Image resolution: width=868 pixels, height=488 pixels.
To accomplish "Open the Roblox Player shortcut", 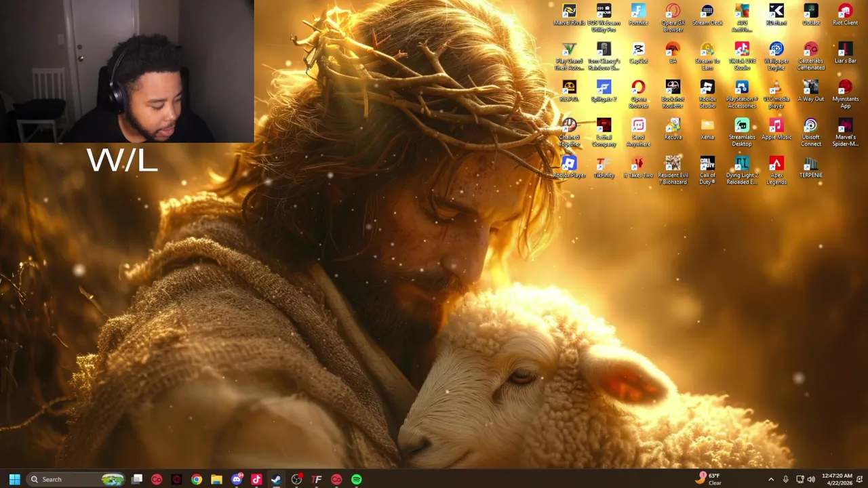I will [569, 167].
